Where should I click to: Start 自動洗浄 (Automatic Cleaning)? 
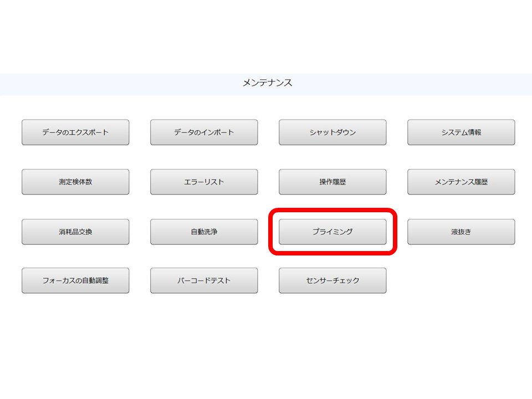coord(203,231)
